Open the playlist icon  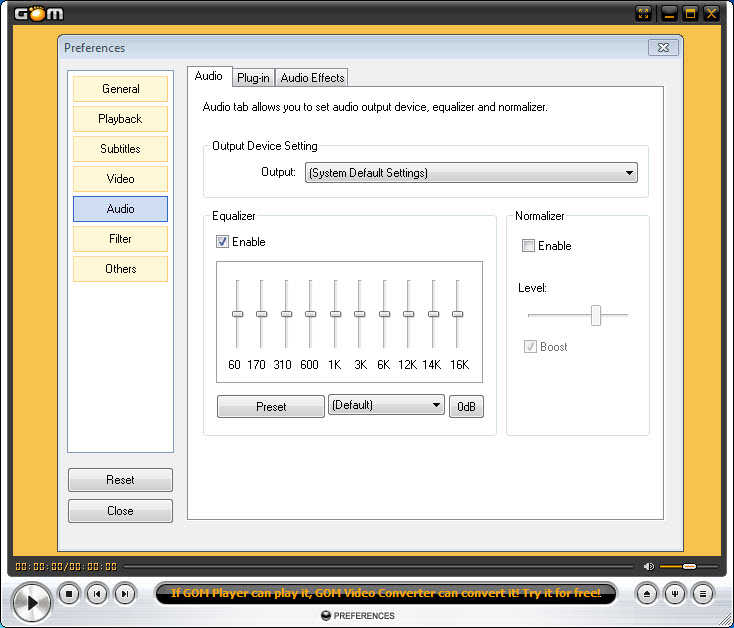(x=704, y=594)
